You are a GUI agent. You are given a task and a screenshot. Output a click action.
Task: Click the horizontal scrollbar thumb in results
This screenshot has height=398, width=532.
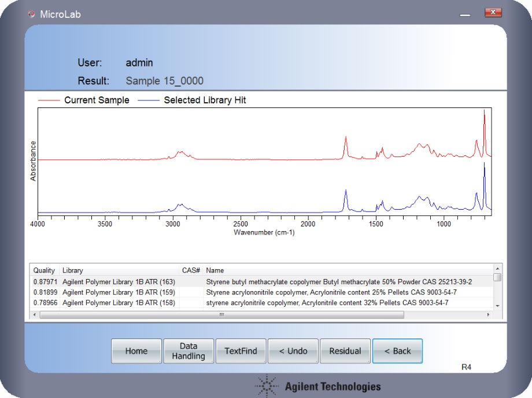coord(221,315)
